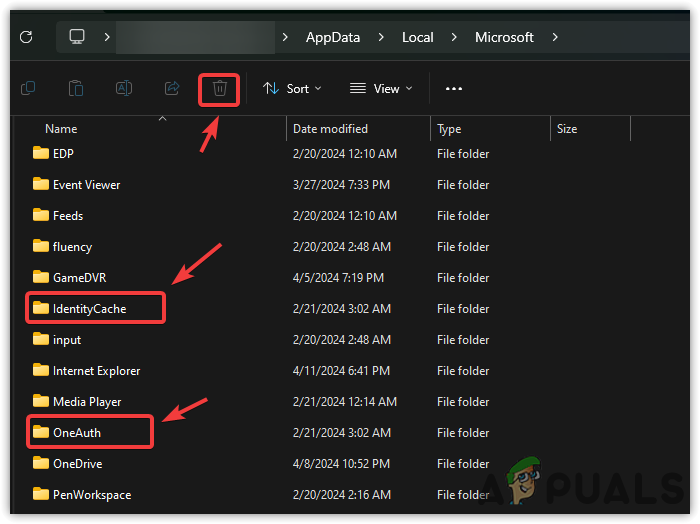Viewport: 700px width, 524px height.
Task: Select the fluency folder icon
Action: point(41,246)
